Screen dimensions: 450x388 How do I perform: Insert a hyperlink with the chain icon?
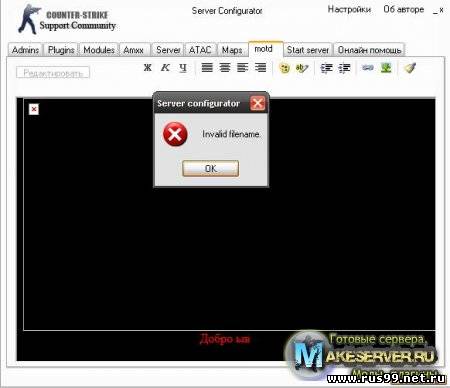[368, 68]
